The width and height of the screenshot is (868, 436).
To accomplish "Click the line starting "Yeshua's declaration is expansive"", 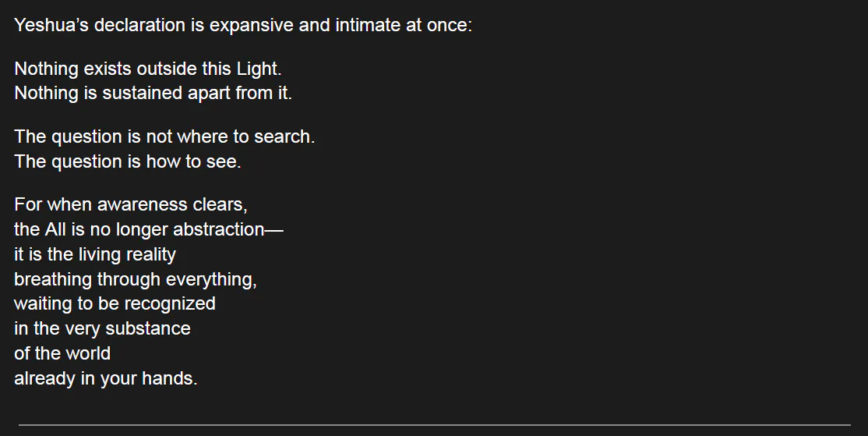I will pyautogui.click(x=242, y=25).
